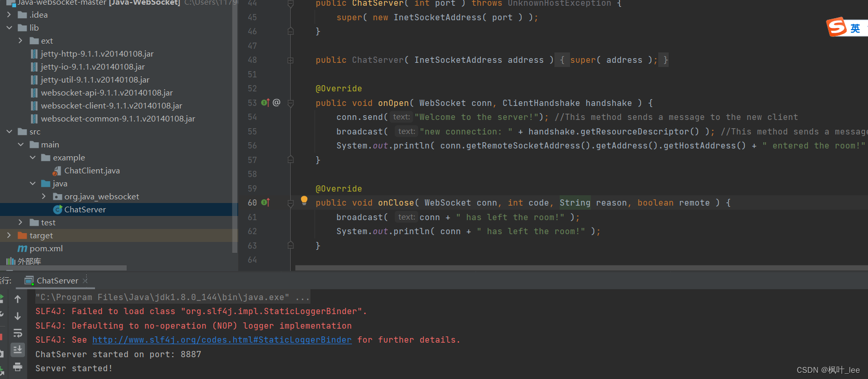Select jetty-io-9.1.1.v20140108.jar in project tree
This screenshot has height=379, width=868.
(x=93, y=66)
